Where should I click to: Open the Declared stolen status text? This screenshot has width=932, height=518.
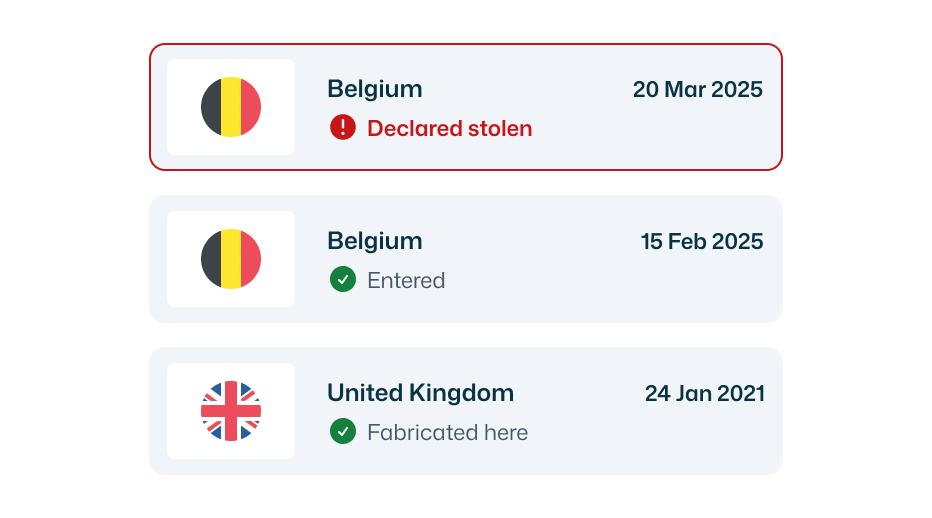pos(449,128)
